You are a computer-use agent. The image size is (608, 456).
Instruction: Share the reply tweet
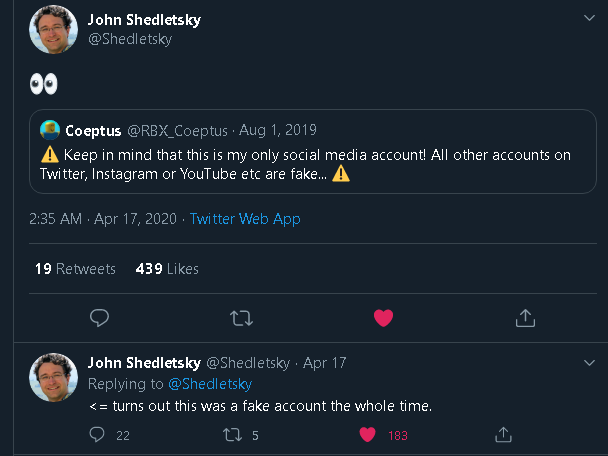(504, 435)
